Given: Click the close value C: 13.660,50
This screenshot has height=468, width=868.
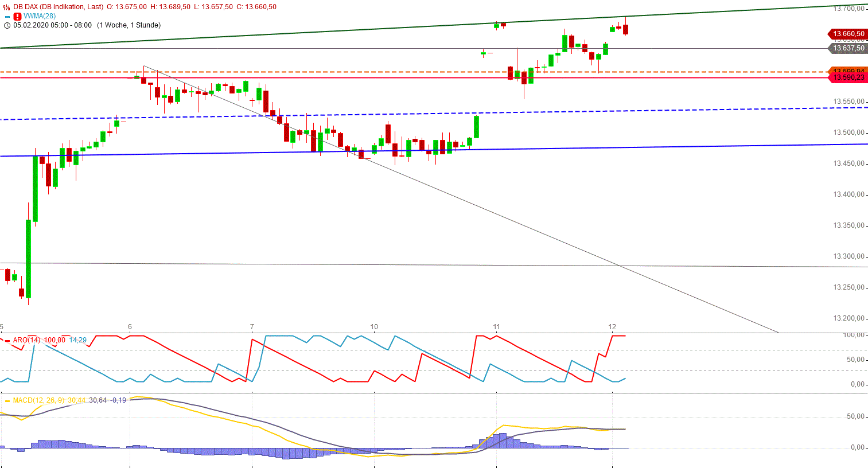Looking at the screenshot, I should pyautogui.click(x=256, y=7).
